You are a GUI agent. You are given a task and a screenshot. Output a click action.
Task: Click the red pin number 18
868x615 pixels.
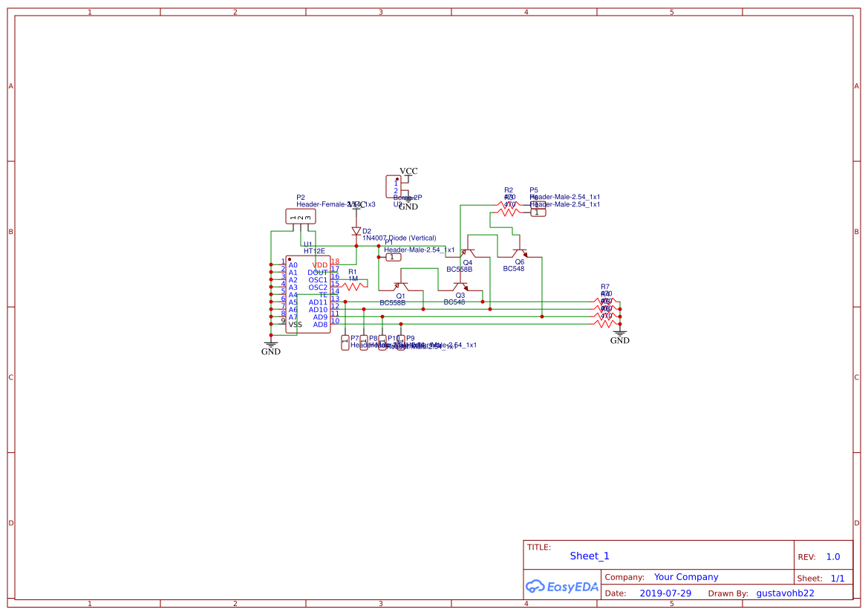335,261
